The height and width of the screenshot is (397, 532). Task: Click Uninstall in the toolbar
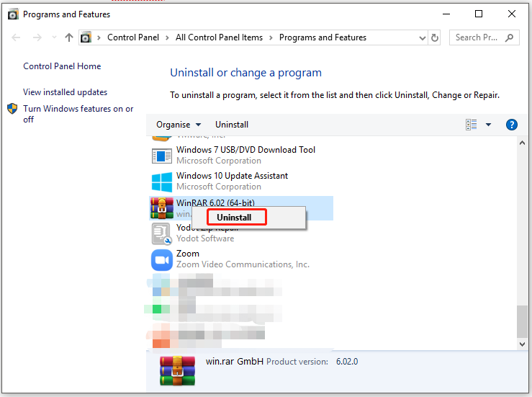point(232,125)
